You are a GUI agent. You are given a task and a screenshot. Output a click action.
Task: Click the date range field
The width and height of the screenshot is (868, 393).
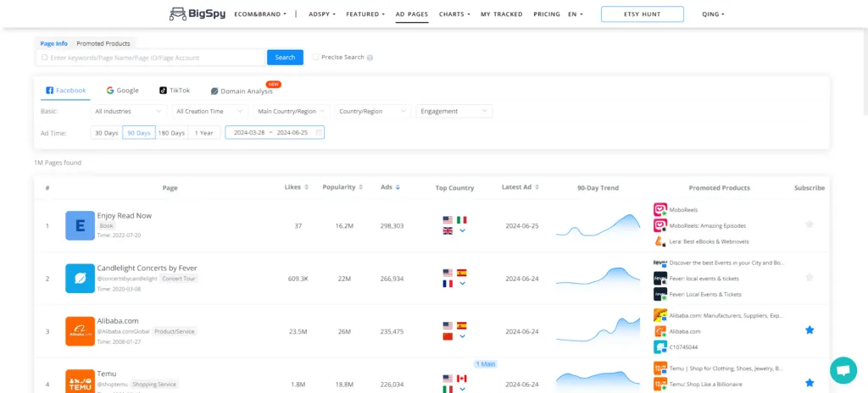[x=275, y=133]
